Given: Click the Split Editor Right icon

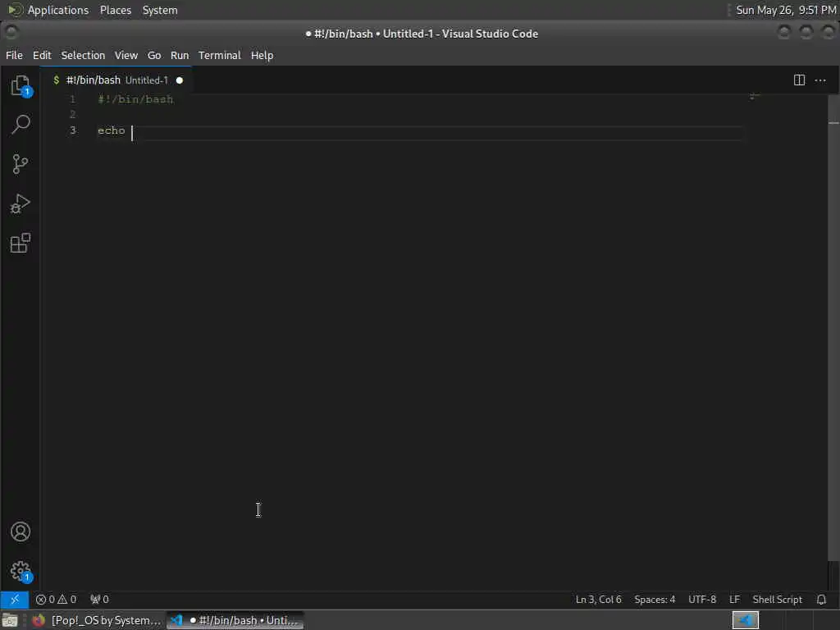Looking at the screenshot, I should click(x=799, y=80).
